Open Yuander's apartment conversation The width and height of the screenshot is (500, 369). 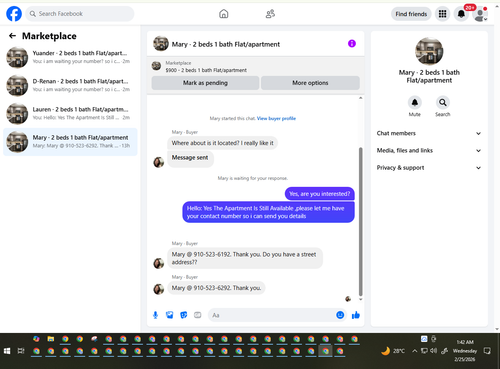pos(70,57)
